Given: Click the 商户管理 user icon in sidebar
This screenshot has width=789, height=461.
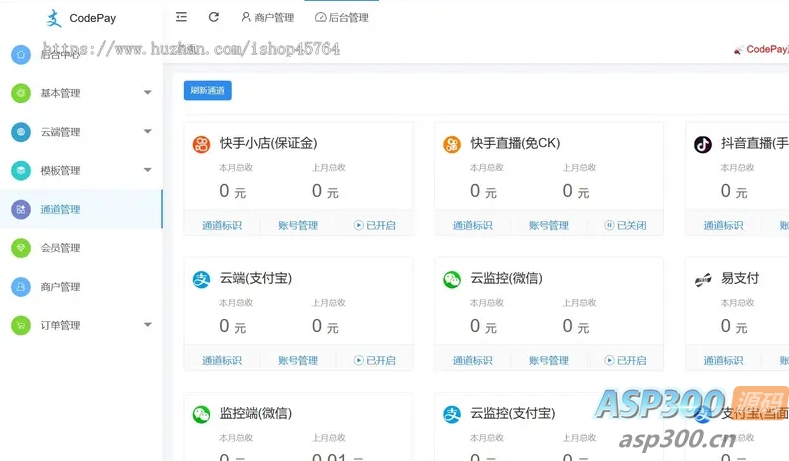Looking at the screenshot, I should [x=21, y=287].
